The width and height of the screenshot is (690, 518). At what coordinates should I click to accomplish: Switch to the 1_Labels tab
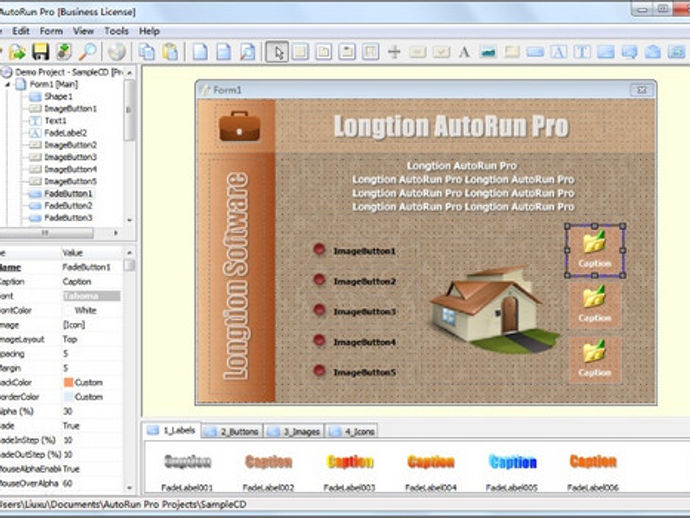pyautogui.click(x=172, y=430)
